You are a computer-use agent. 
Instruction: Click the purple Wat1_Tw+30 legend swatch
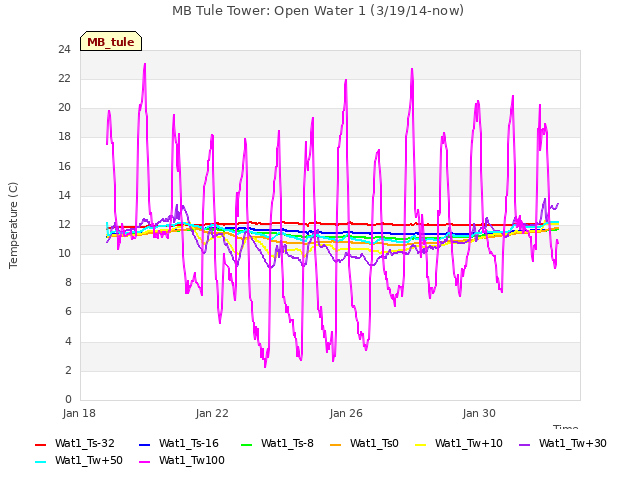tap(524, 444)
